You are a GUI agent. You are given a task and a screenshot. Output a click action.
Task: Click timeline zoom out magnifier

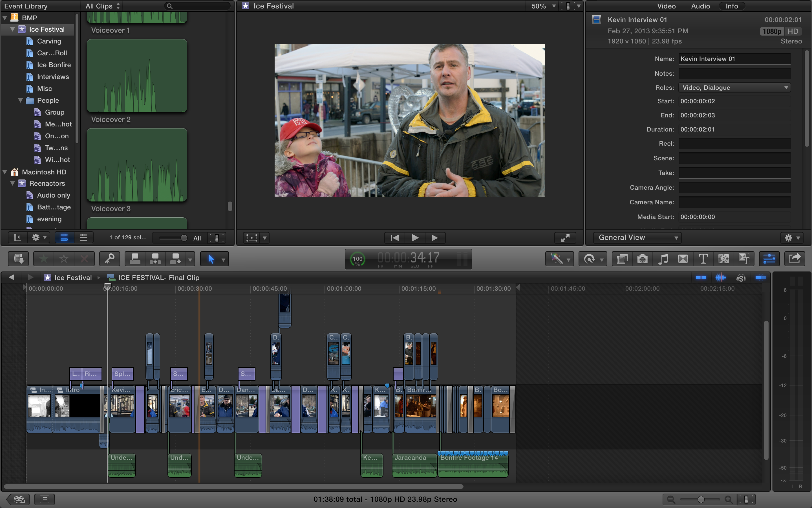click(671, 499)
